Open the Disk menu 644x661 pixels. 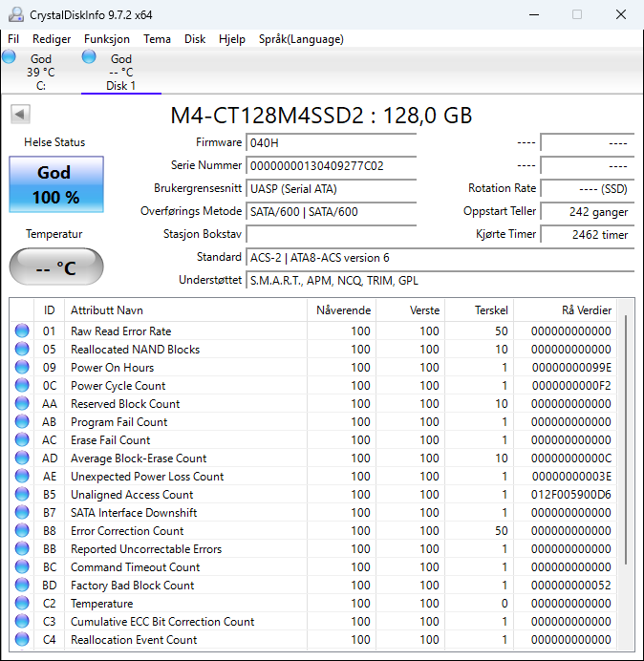click(195, 39)
